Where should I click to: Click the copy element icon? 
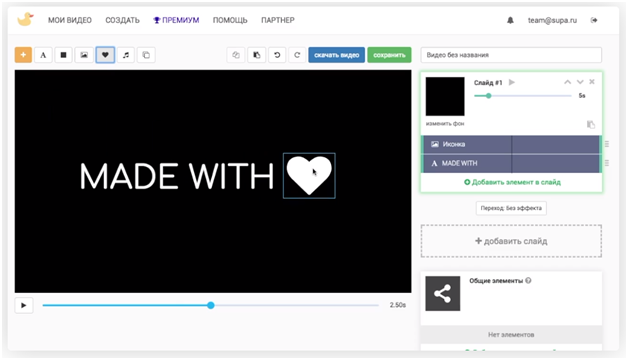click(236, 55)
